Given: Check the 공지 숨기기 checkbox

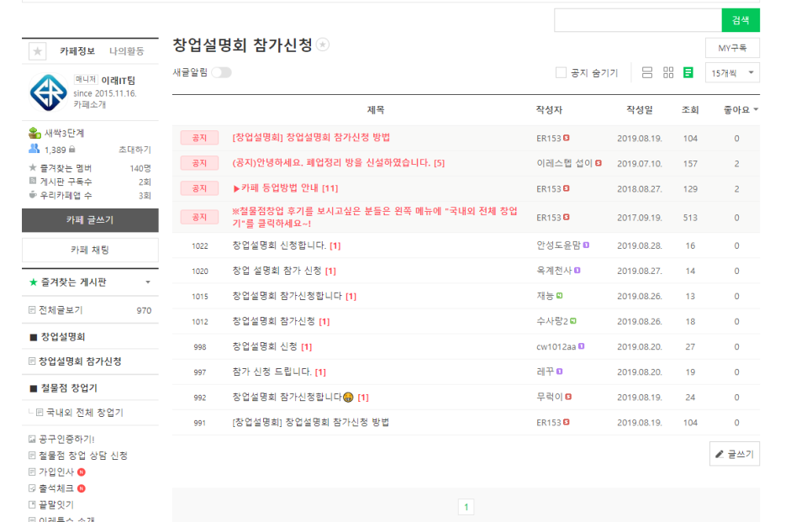Looking at the screenshot, I should (561, 73).
